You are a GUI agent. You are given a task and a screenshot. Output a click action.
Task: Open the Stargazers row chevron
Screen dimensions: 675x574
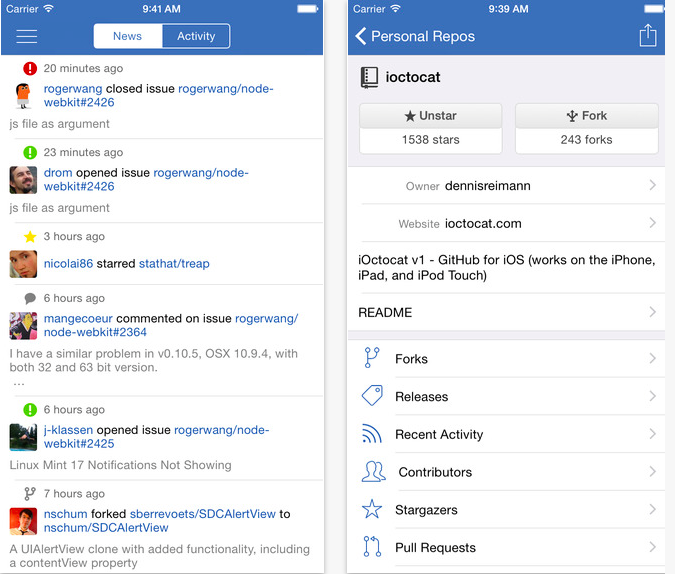pyautogui.click(x=653, y=509)
